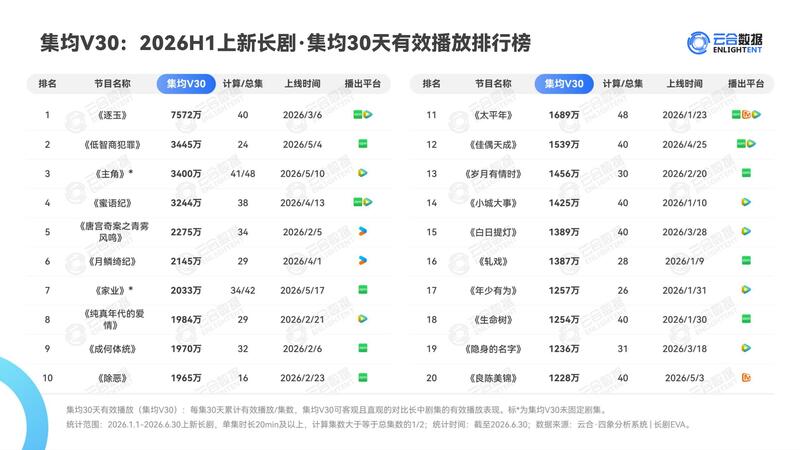Click the 云合数据 ENLIGHTENT logo
Screen dimensions: 800x450
point(724,43)
